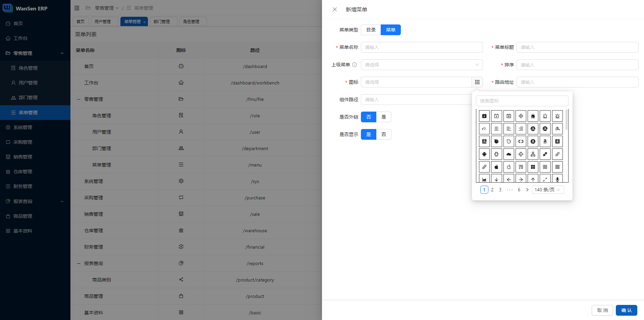
Task: Set 是否外链 to 是
Action: 384,117
